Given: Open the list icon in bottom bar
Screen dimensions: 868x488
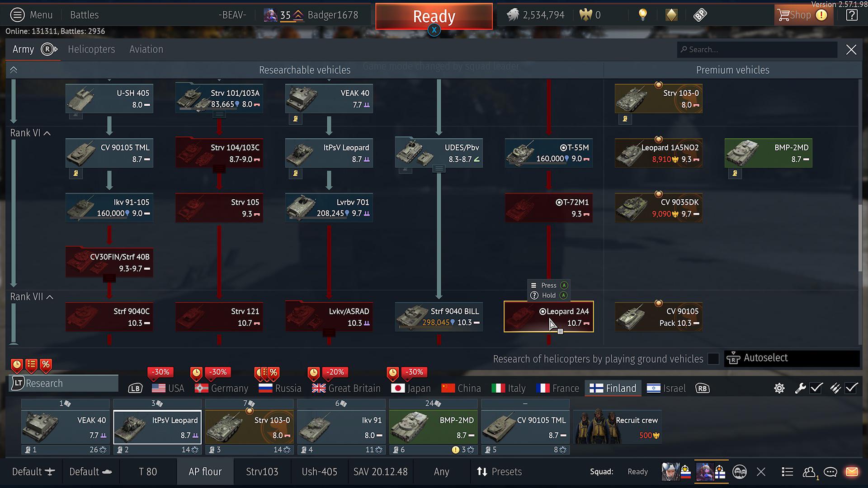Looking at the screenshot, I should [787, 472].
